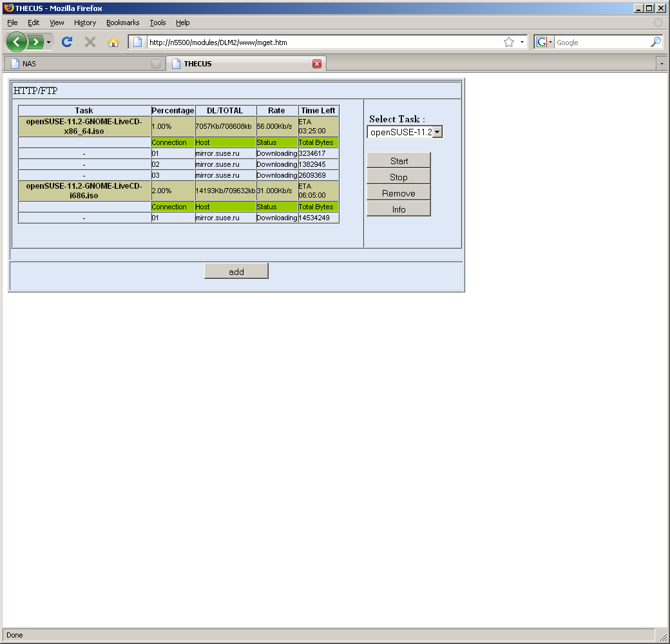Maximize the Firefox window
The width and height of the screenshot is (670, 644).
pos(649,8)
